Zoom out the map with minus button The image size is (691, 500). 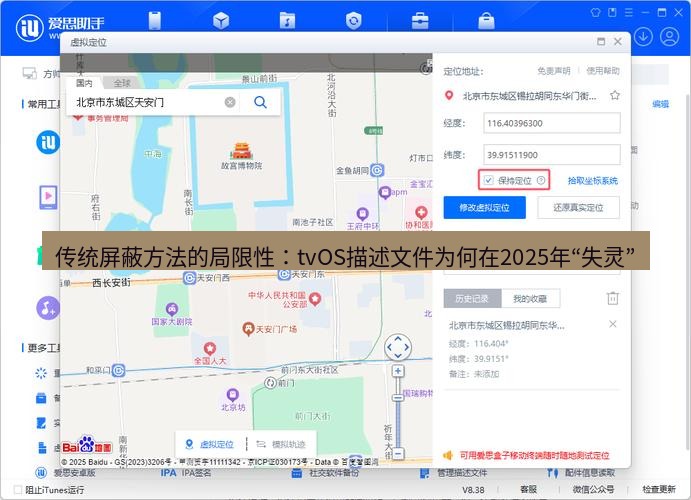pyautogui.click(x=398, y=453)
